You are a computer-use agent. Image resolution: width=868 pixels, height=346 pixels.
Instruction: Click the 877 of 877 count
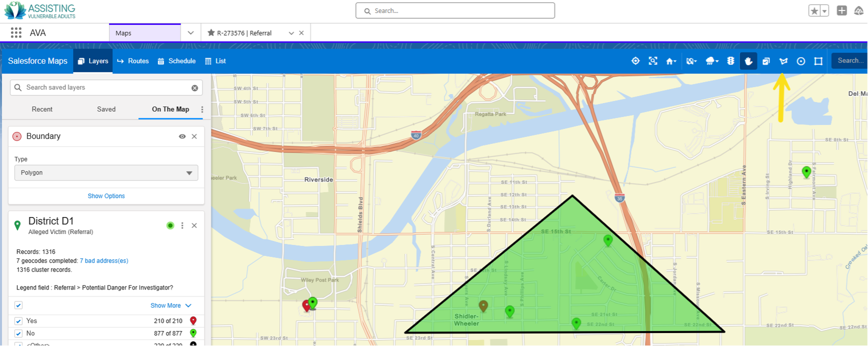point(168,333)
